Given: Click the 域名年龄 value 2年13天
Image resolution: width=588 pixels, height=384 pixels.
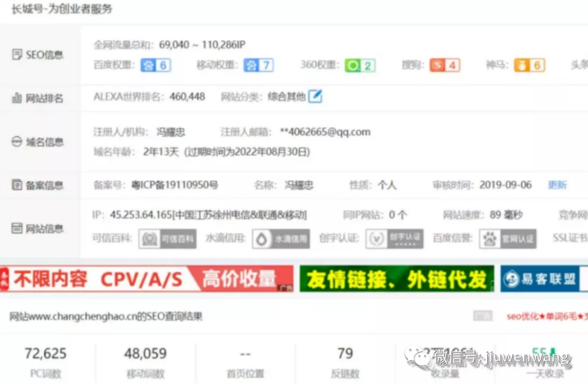Looking at the screenshot, I should tap(161, 152).
